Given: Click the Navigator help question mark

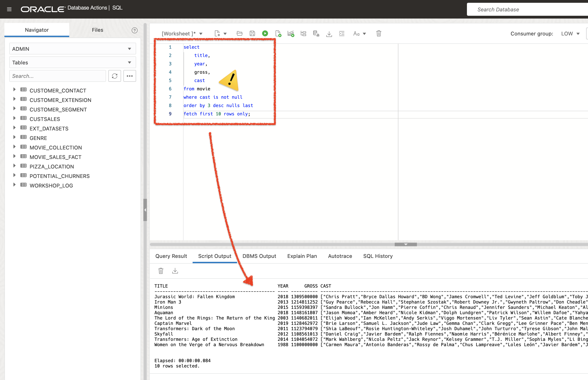Looking at the screenshot, I should [134, 30].
